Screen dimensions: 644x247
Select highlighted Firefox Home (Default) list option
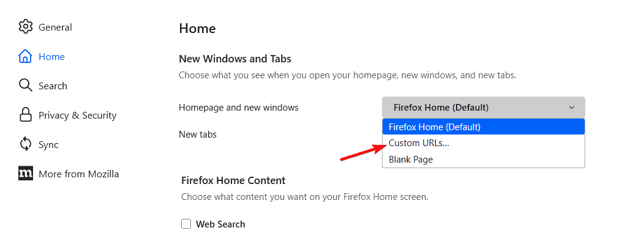(x=435, y=127)
